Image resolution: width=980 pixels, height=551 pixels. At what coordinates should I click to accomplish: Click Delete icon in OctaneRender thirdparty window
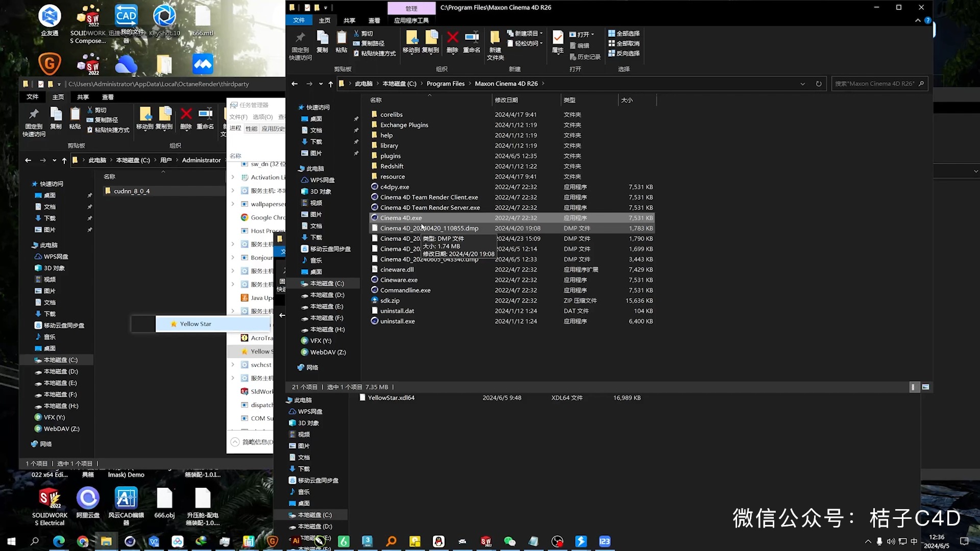(x=186, y=118)
